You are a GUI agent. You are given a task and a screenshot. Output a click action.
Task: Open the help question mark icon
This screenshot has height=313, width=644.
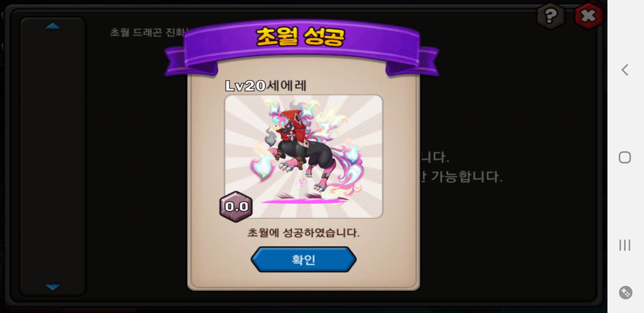(x=550, y=16)
